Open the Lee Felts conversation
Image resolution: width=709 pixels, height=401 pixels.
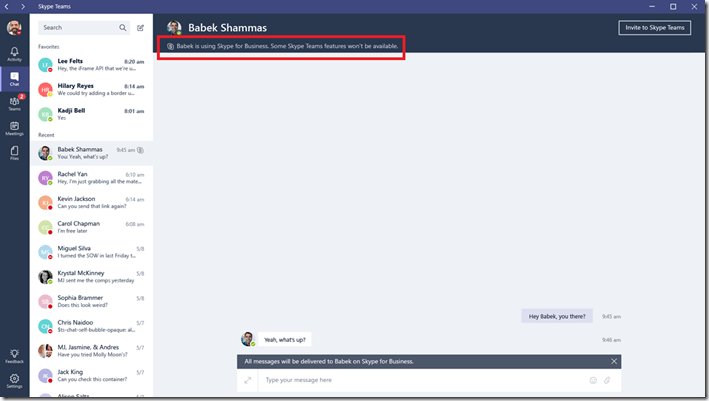(91, 65)
